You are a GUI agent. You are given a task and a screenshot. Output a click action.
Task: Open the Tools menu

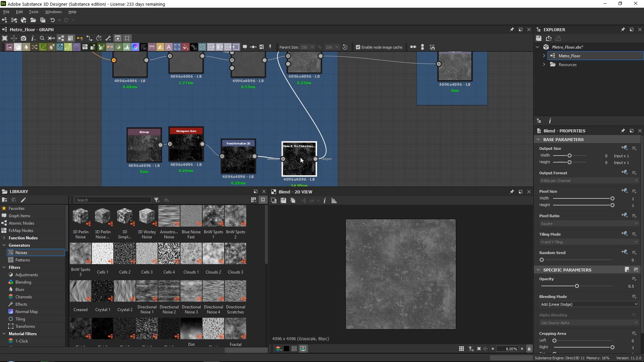tap(34, 12)
